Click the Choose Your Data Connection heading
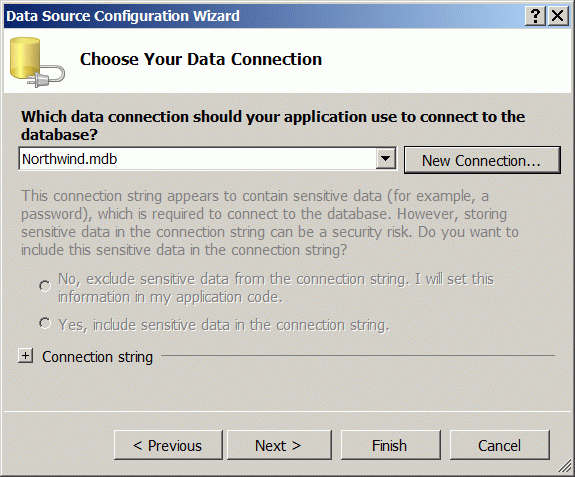The image size is (575, 477). tap(201, 59)
